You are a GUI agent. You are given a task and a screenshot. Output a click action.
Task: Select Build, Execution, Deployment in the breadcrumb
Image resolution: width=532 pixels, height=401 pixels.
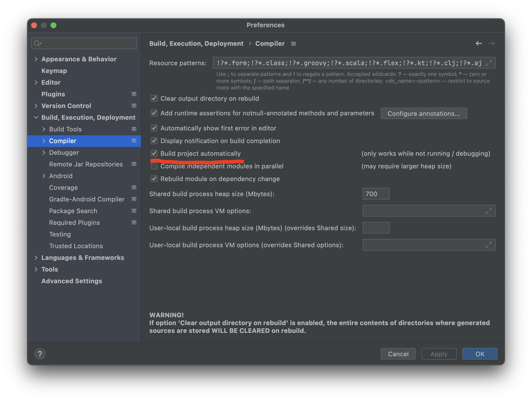[196, 43]
